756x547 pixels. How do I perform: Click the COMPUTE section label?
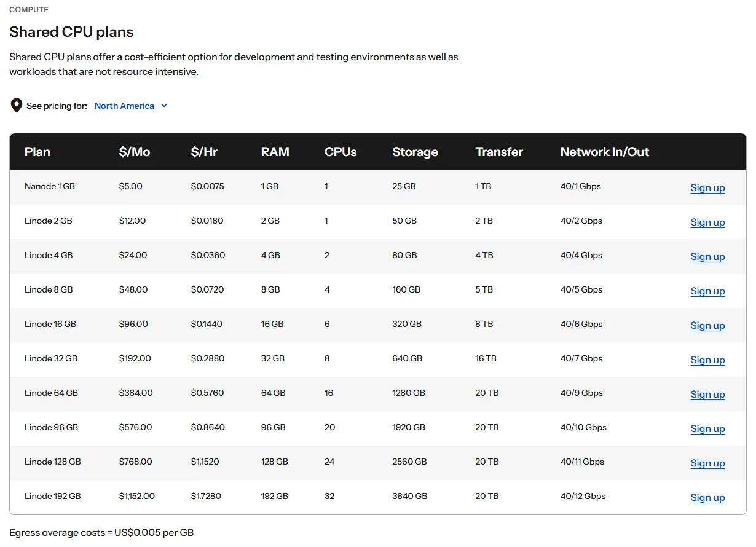pyautogui.click(x=29, y=10)
